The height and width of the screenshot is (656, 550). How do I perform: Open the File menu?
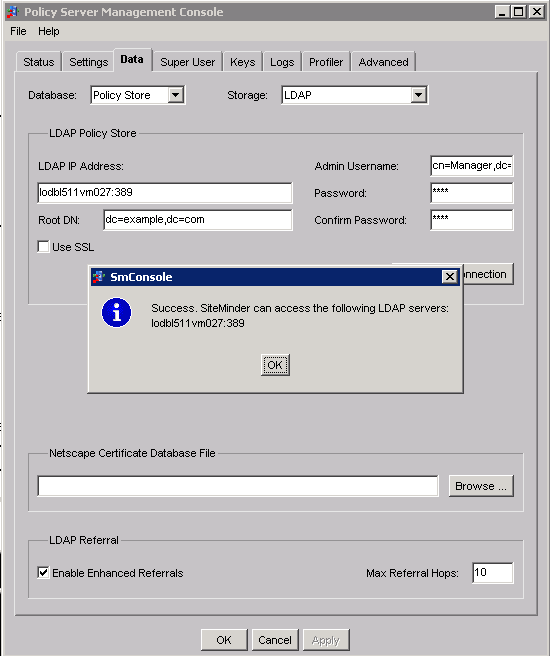18,31
